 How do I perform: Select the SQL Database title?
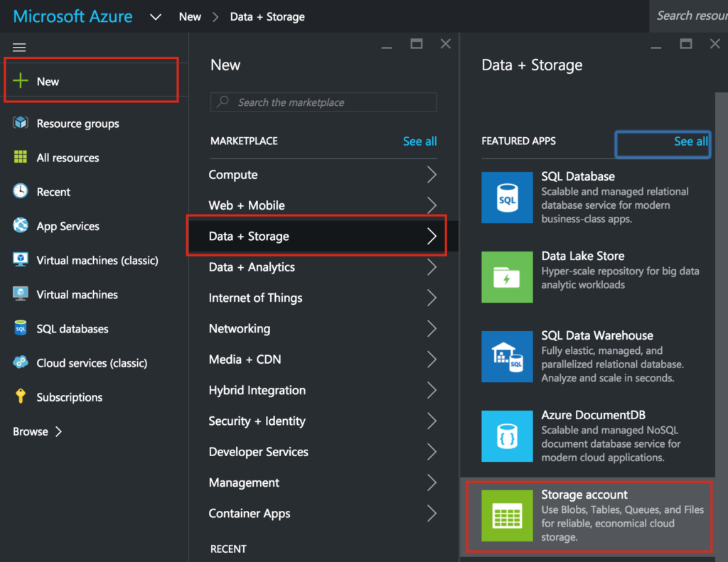coord(578,176)
